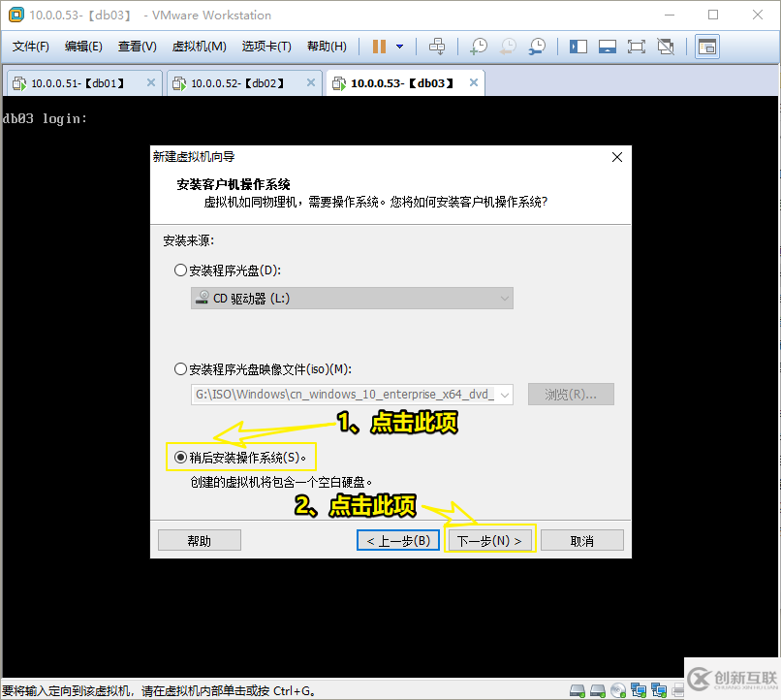
Task: Open the snapshot manager wrench-clock icon
Action: coord(537,47)
